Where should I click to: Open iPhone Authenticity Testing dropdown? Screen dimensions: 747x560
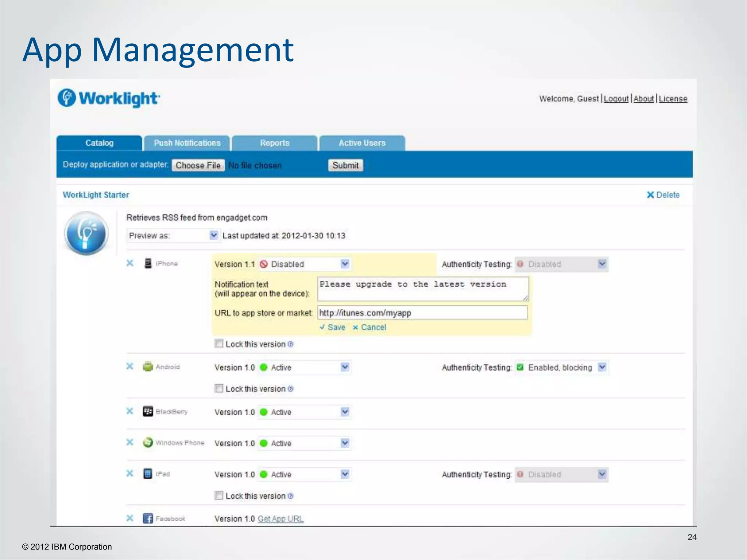[561, 264]
